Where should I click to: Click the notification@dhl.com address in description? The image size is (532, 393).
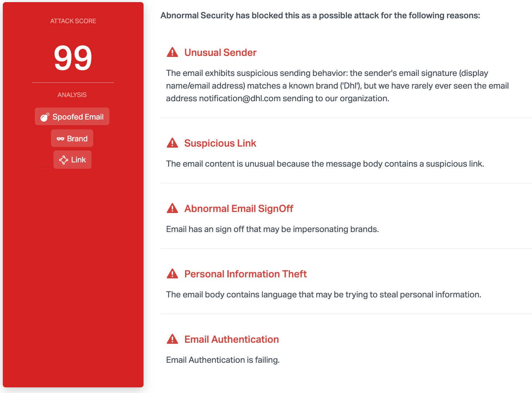(240, 98)
